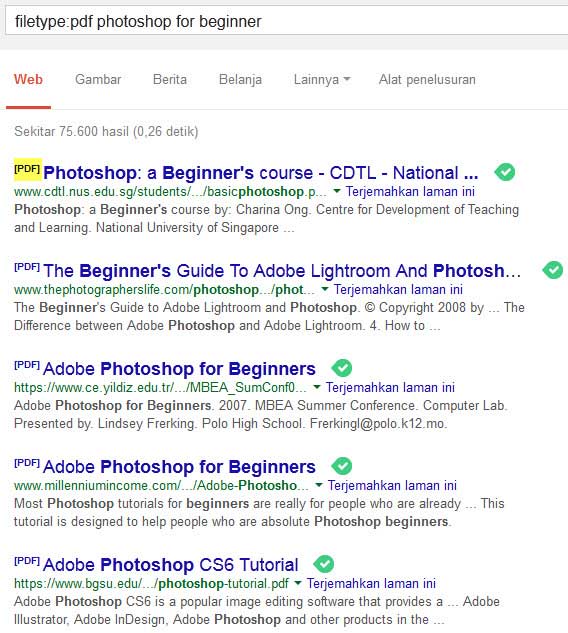Click green checkmark next to CDTL National result
Image resolution: width=568 pixels, height=633 pixels.
[x=505, y=172]
